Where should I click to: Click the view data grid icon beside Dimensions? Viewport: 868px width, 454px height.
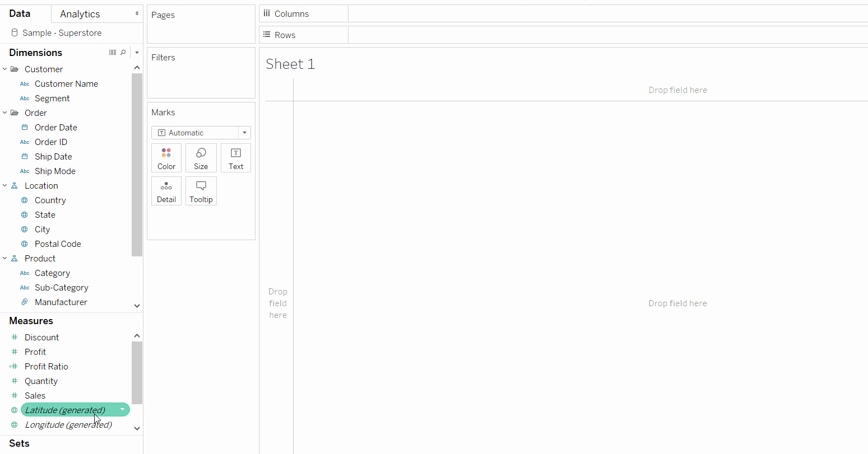113,52
